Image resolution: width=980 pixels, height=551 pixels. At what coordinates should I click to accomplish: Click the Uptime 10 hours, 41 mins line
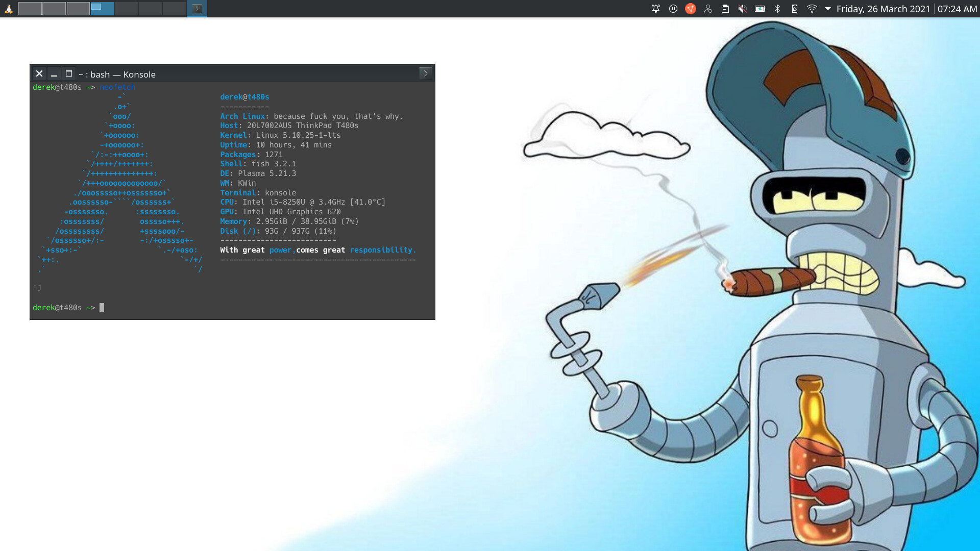click(x=276, y=145)
